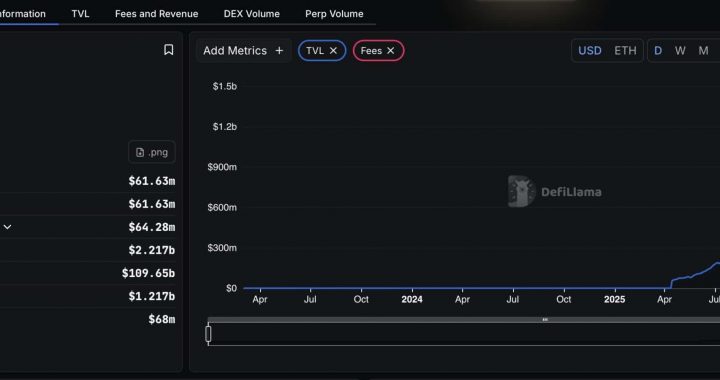This screenshot has height=380, width=720.
Task: Select monthly interval M
Action: click(x=703, y=50)
